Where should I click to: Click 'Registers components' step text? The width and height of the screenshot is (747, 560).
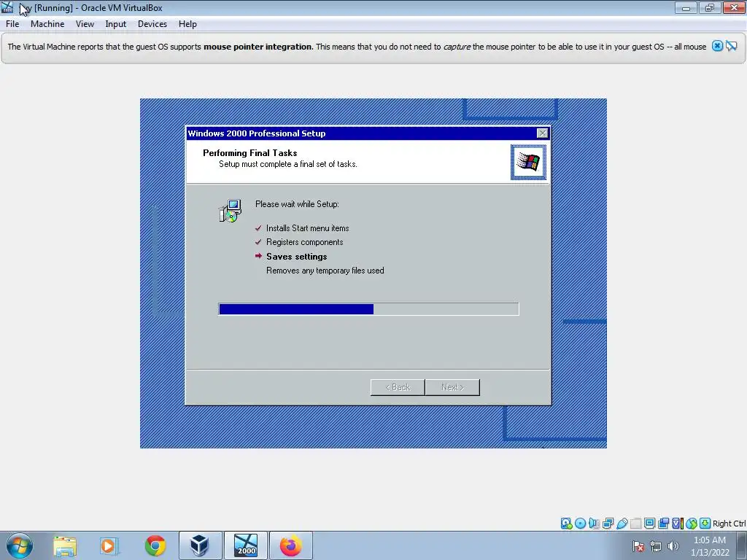pyautogui.click(x=304, y=242)
